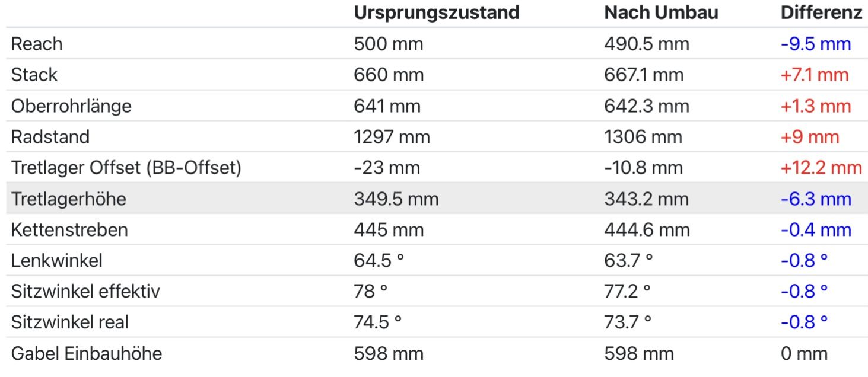Select the Kettenstreben row label
The height and width of the screenshot is (377, 868).
69,229
